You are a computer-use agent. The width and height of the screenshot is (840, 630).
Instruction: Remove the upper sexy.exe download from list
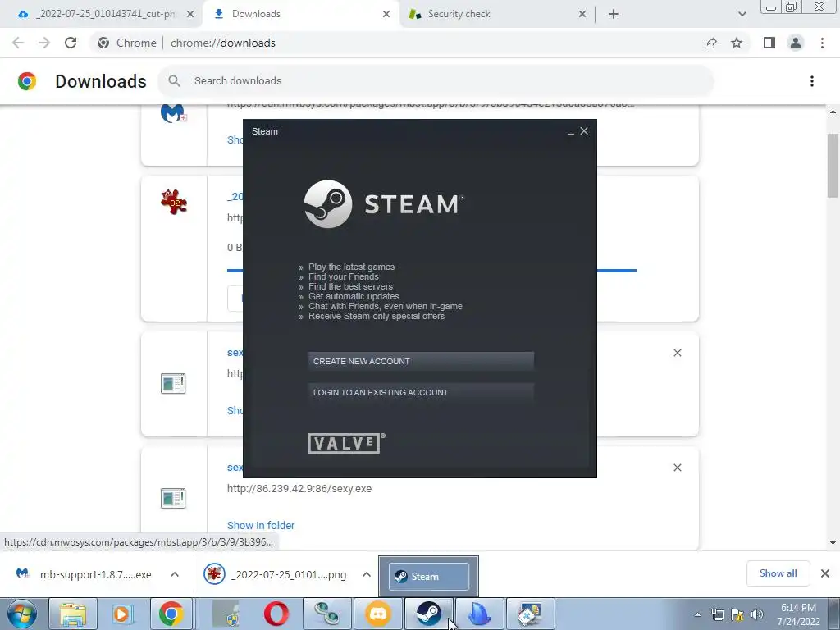(x=677, y=353)
